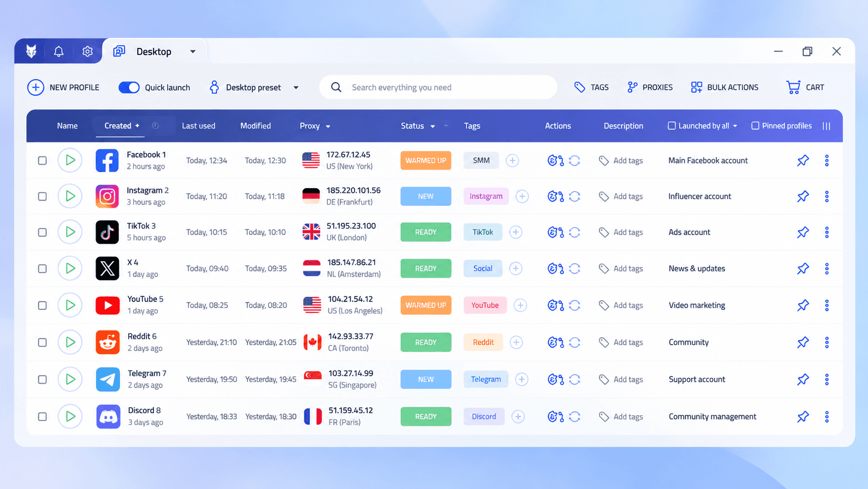The height and width of the screenshot is (489, 868).
Task: Click the search magnifier icon
Action: (336, 87)
